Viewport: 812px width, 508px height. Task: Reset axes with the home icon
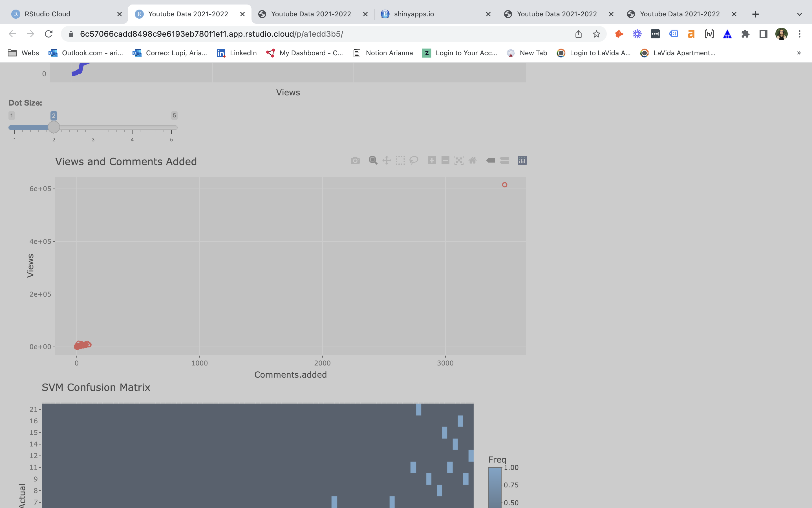pos(473,161)
